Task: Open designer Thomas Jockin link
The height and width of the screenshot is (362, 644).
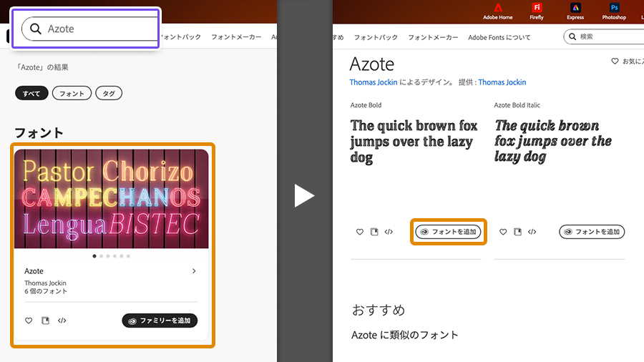Action: tap(374, 82)
